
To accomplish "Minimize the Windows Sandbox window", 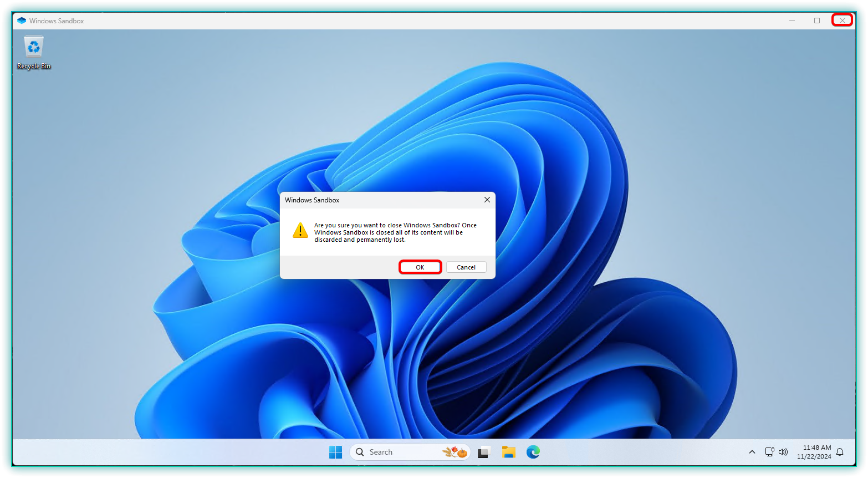I will 792,21.
